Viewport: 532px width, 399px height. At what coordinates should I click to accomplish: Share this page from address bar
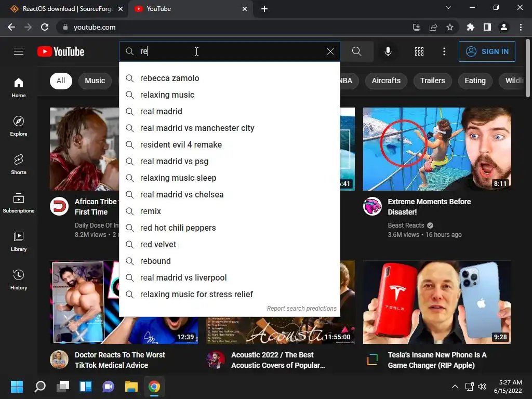tap(433, 27)
